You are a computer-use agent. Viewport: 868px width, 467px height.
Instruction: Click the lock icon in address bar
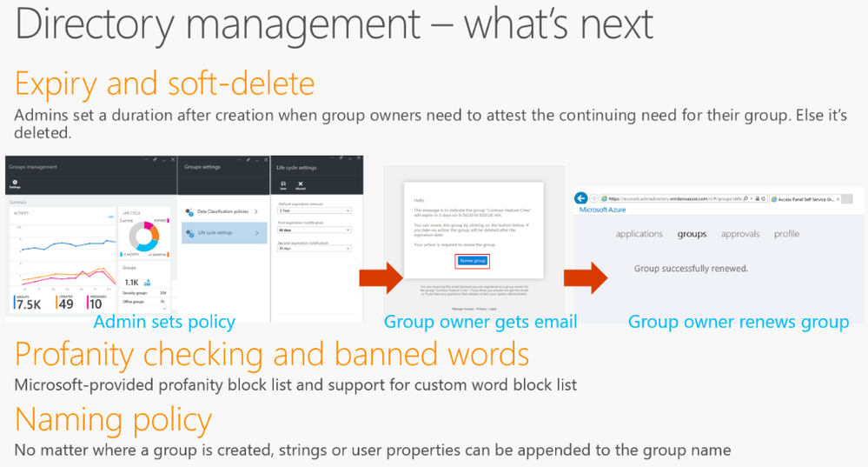[x=758, y=198]
